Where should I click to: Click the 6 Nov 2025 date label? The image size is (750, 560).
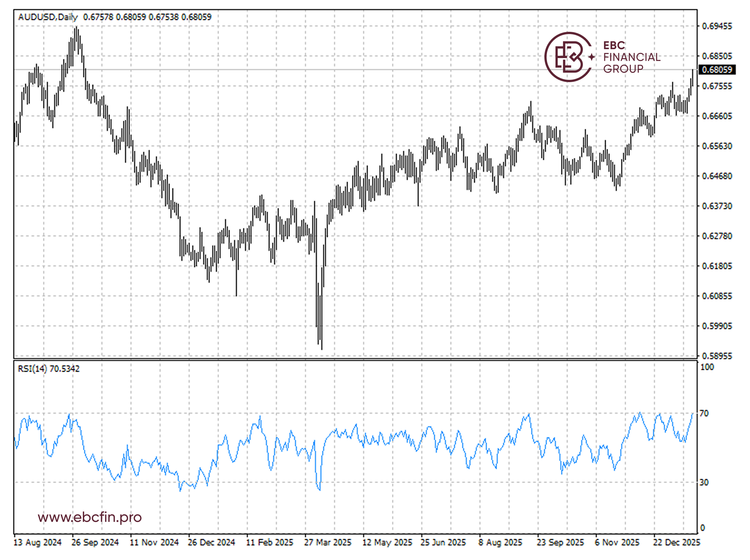click(x=617, y=542)
